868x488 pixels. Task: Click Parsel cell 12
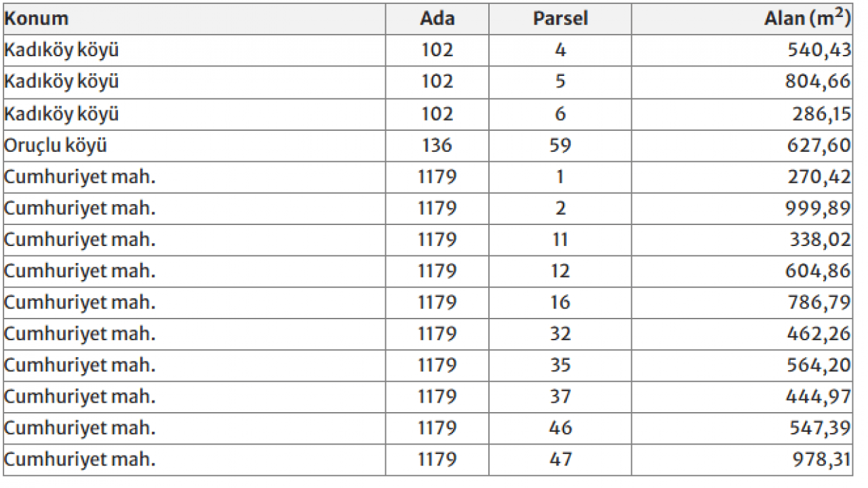click(x=560, y=271)
